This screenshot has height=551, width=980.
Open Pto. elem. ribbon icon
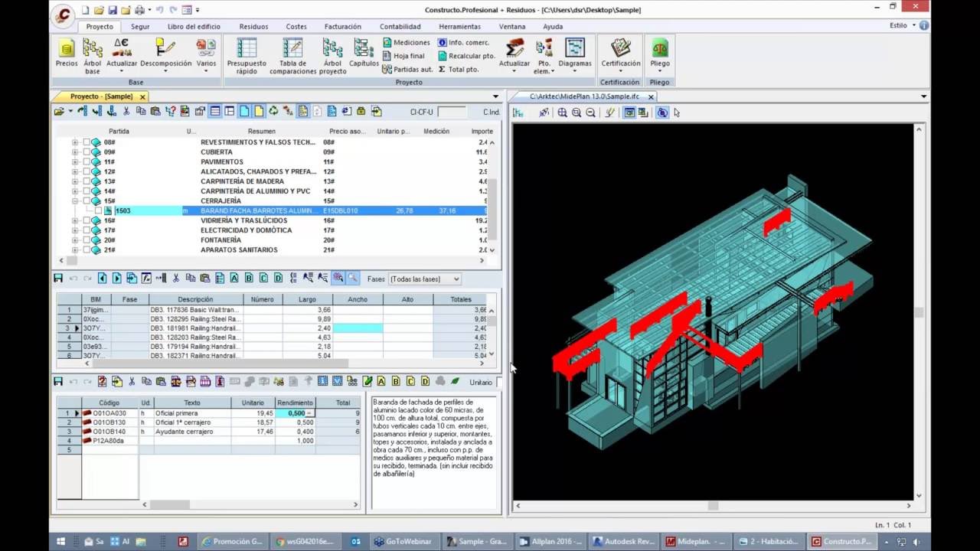(x=544, y=57)
